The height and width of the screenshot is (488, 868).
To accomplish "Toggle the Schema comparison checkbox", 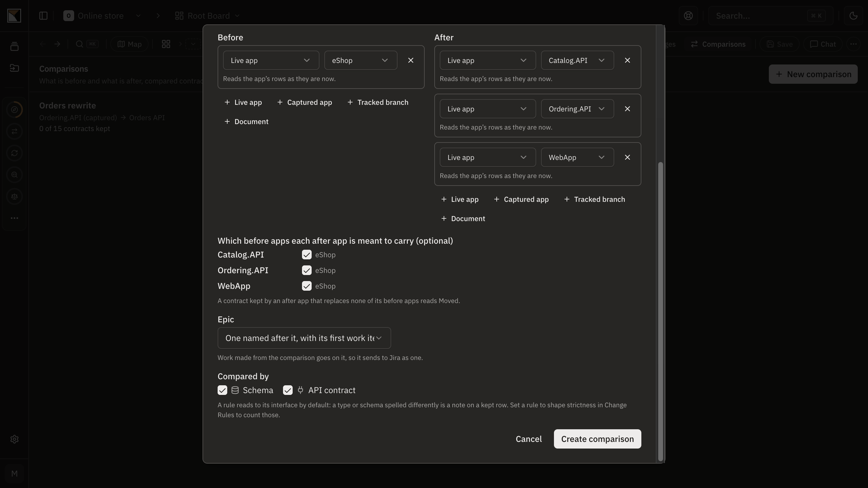I will tap(222, 390).
